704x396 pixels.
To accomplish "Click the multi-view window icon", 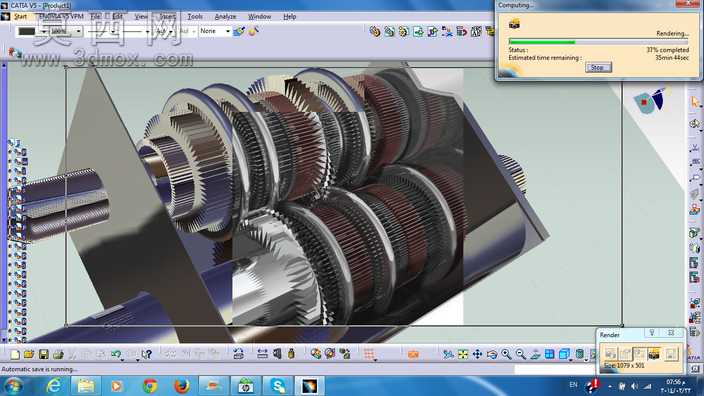I will click(549, 354).
